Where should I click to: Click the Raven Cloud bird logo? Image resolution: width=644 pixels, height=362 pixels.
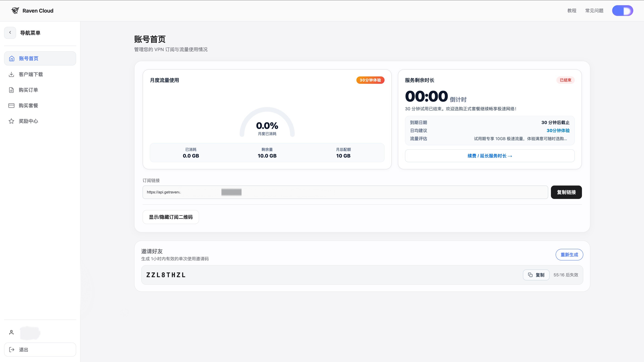click(15, 11)
